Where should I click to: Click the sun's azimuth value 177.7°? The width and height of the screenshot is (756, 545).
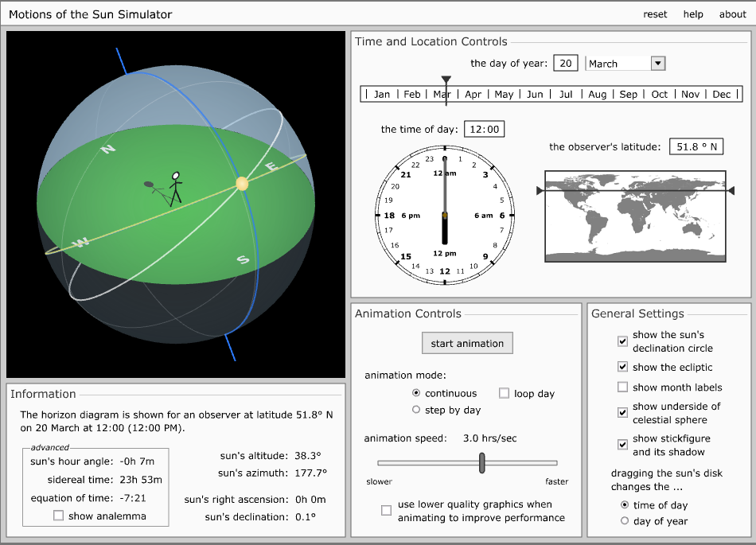[x=310, y=473]
